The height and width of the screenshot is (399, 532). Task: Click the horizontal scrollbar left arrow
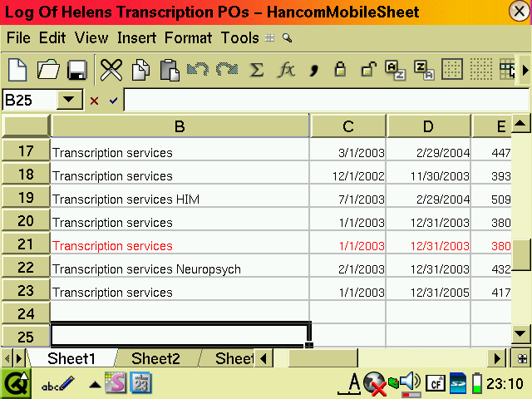pyautogui.click(x=264, y=358)
